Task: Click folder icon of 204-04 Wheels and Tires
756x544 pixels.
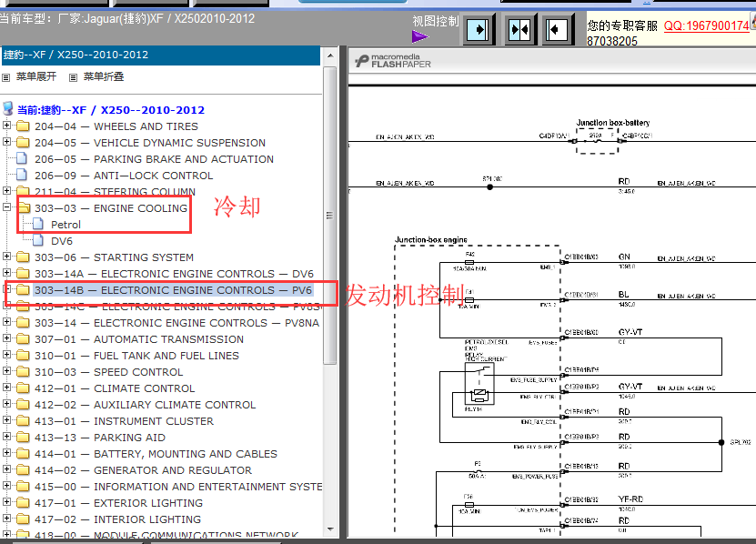Action: coord(23,126)
